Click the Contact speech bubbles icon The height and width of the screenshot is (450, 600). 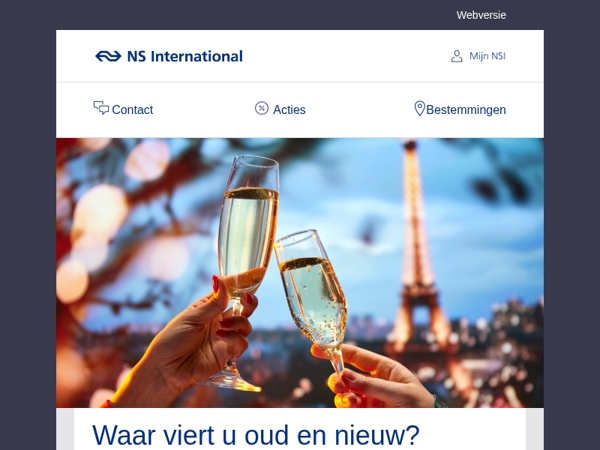coord(101,108)
